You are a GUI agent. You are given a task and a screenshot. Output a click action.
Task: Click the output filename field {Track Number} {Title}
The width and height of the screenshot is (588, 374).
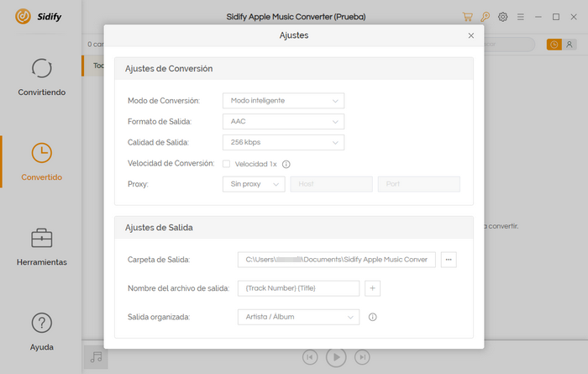(x=298, y=288)
